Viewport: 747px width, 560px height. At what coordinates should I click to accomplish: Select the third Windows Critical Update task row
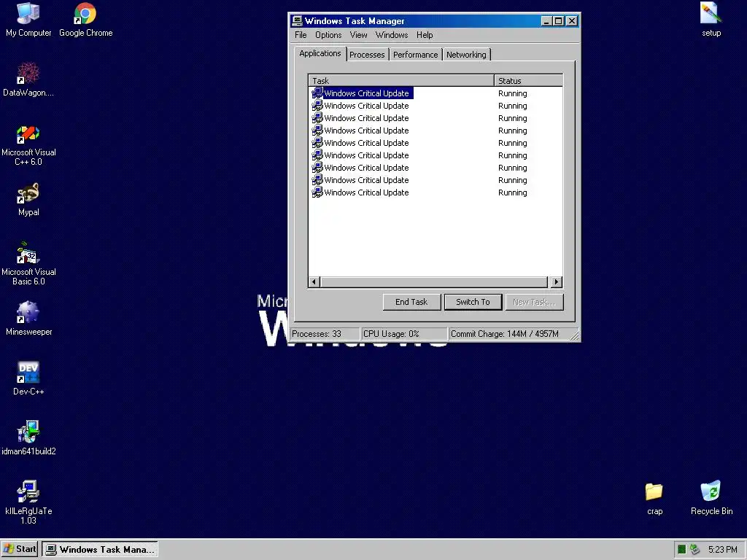point(436,118)
